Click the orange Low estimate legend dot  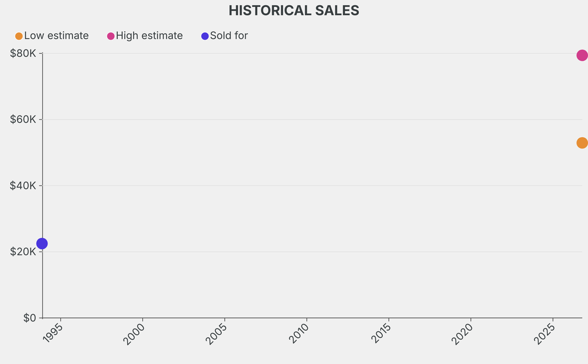(x=19, y=36)
